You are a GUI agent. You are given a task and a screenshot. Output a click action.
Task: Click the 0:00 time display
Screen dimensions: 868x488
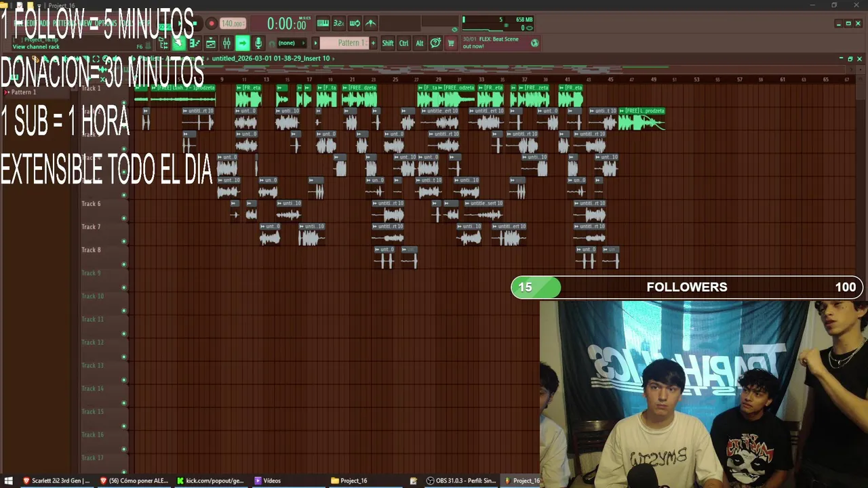point(287,24)
